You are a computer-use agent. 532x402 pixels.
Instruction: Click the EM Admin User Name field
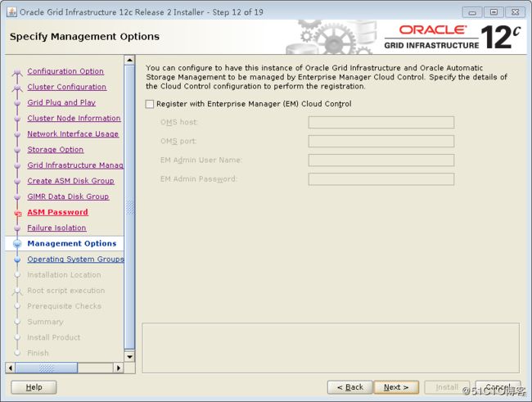point(381,160)
